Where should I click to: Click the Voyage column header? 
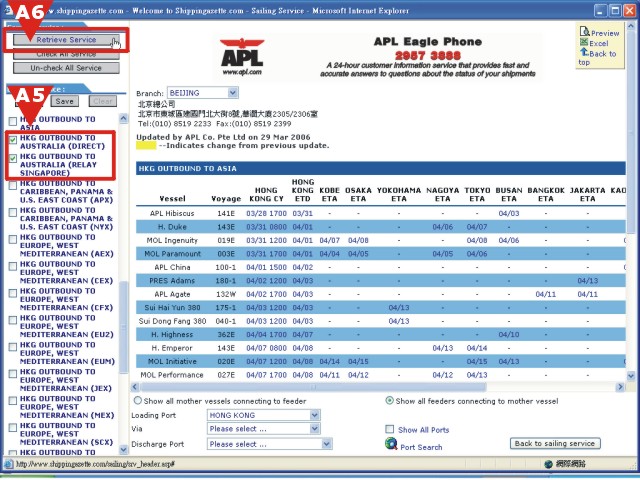pos(226,199)
